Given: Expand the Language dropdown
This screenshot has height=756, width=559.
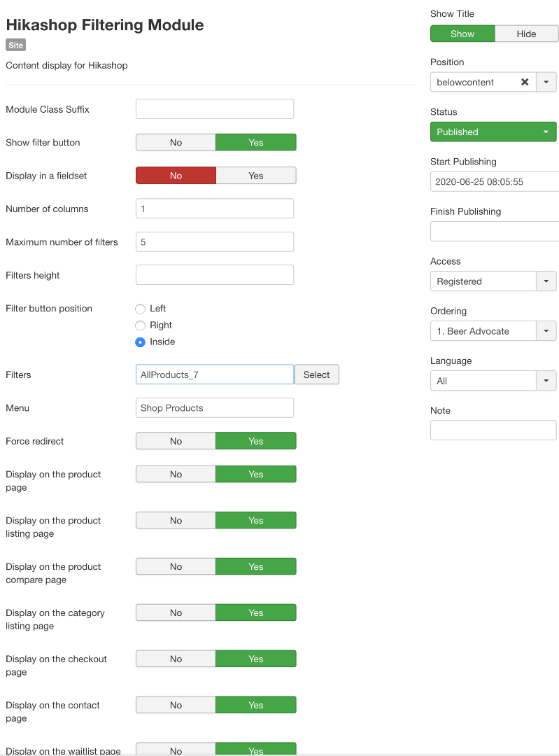Looking at the screenshot, I should tap(546, 381).
